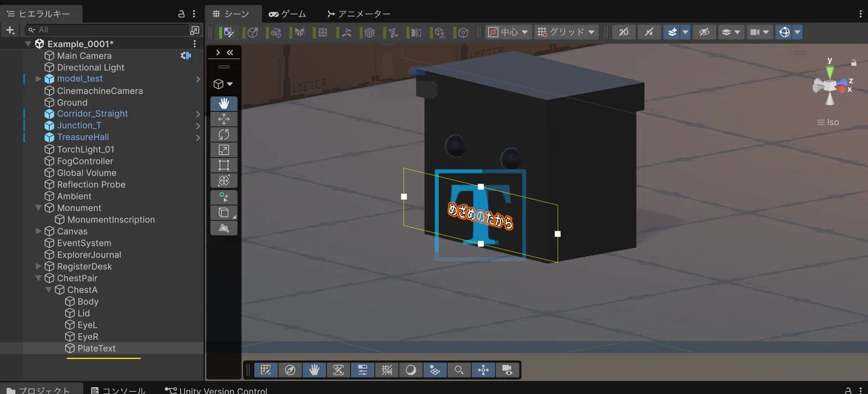The height and width of the screenshot is (394, 868).
Task: Toggle the Gizmos button in scene toolbar
Action: [x=783, y=33]
